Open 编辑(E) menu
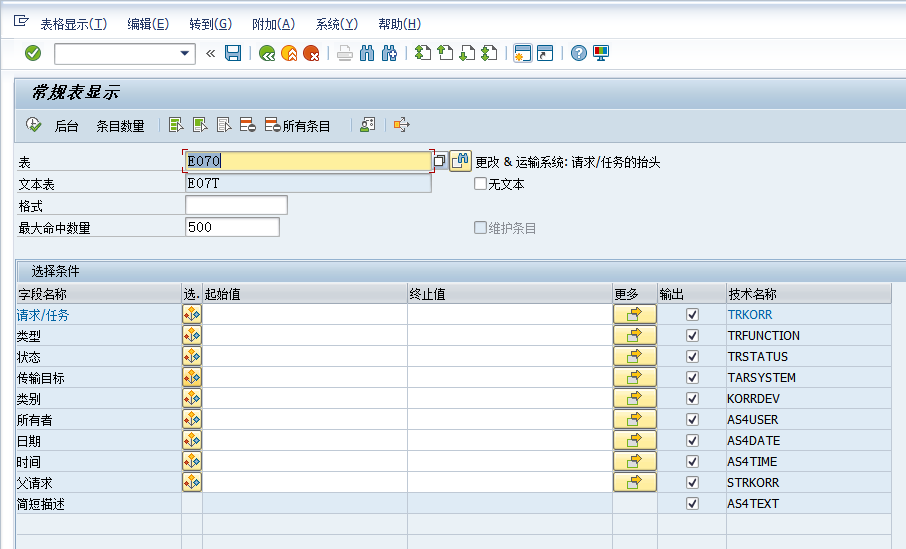Screen dimensions: 906x549 pos(148,24)
